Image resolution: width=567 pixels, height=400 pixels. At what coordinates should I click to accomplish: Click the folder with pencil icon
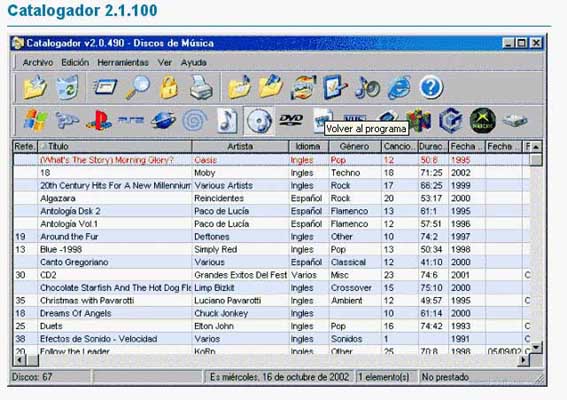coord(271,87)
